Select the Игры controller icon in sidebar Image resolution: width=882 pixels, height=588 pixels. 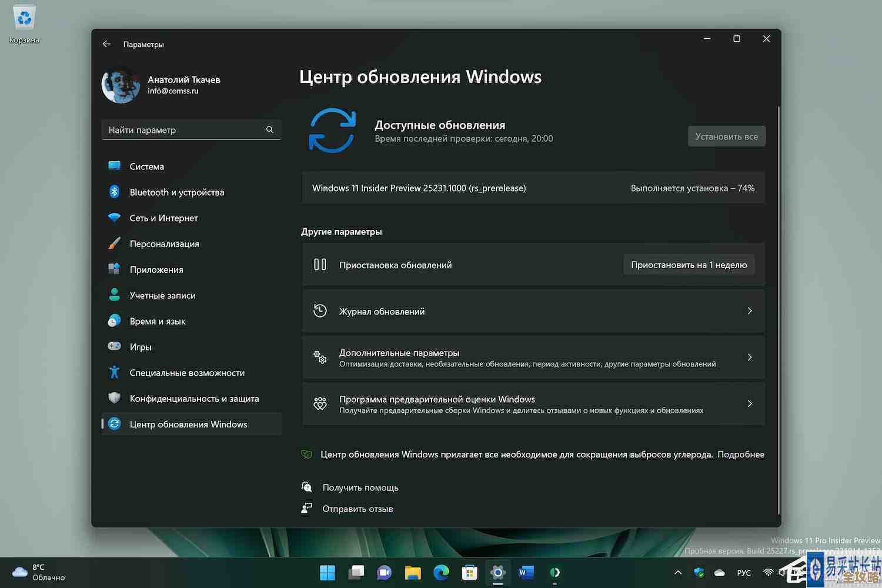pos(115,346)
